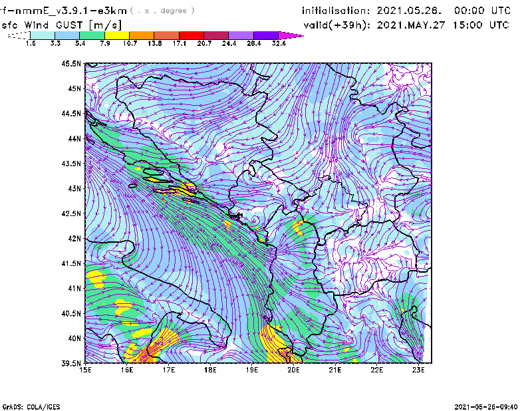The height and width of the screenshot is (411, 532).
Task: Click the 43.5N latitude label
Action: point(71,164)
